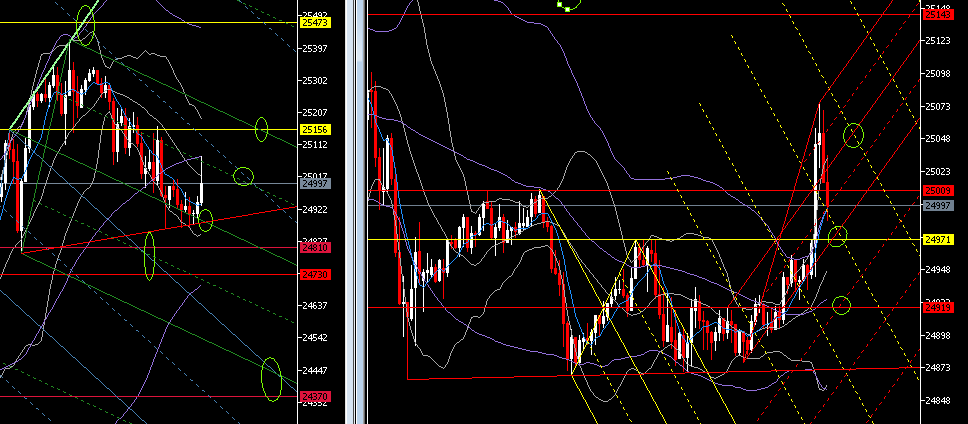Image resolution: width=968 pixels, height=424 pixels.
Task: Click the 24948 value on the right axis
Action: click(x=939, y=270)
